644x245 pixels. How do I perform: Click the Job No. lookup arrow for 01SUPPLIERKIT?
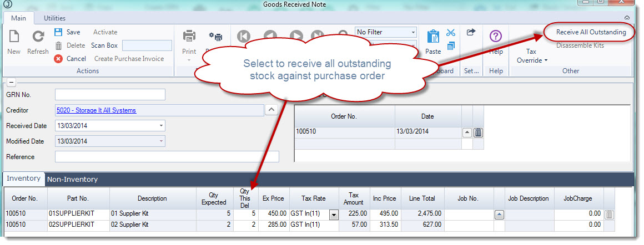pos(499,214)
